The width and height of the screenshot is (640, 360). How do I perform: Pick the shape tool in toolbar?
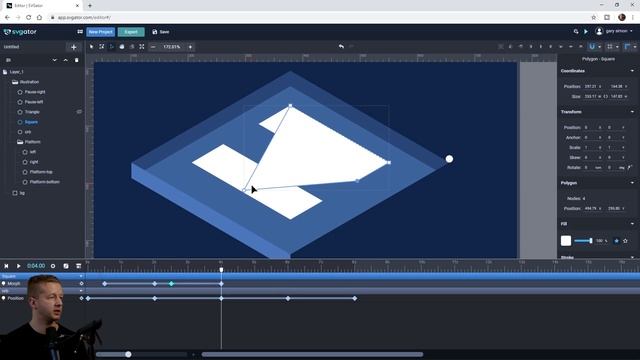pos(122,47)
